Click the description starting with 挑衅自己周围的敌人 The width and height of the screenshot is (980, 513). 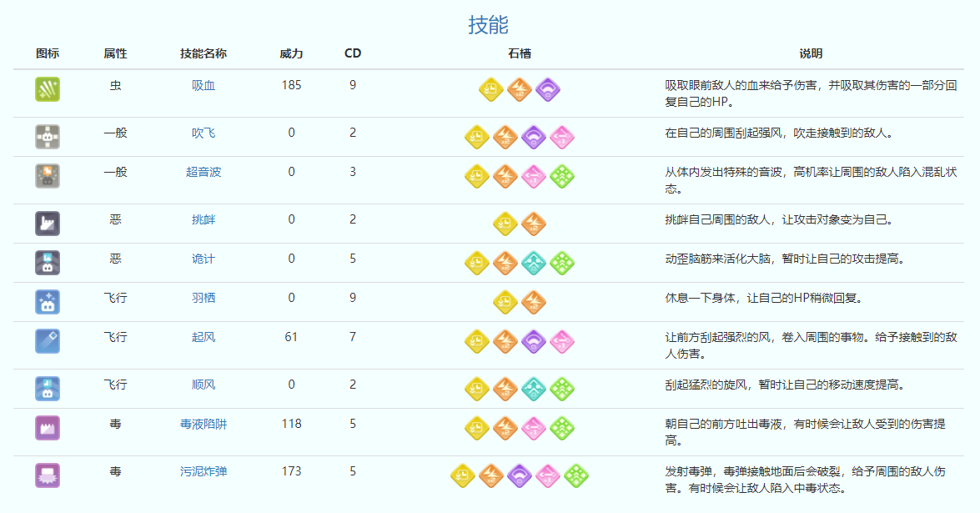pos(779,220)
